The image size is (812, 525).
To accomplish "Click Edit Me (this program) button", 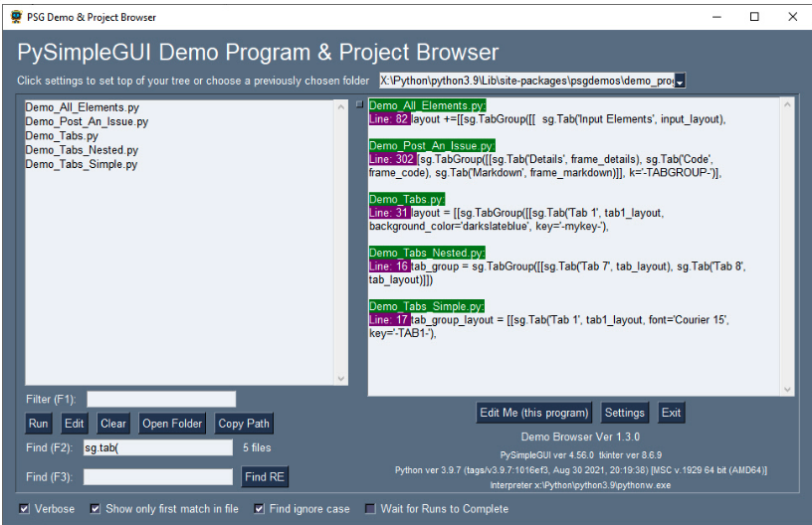I will (534, 413).
